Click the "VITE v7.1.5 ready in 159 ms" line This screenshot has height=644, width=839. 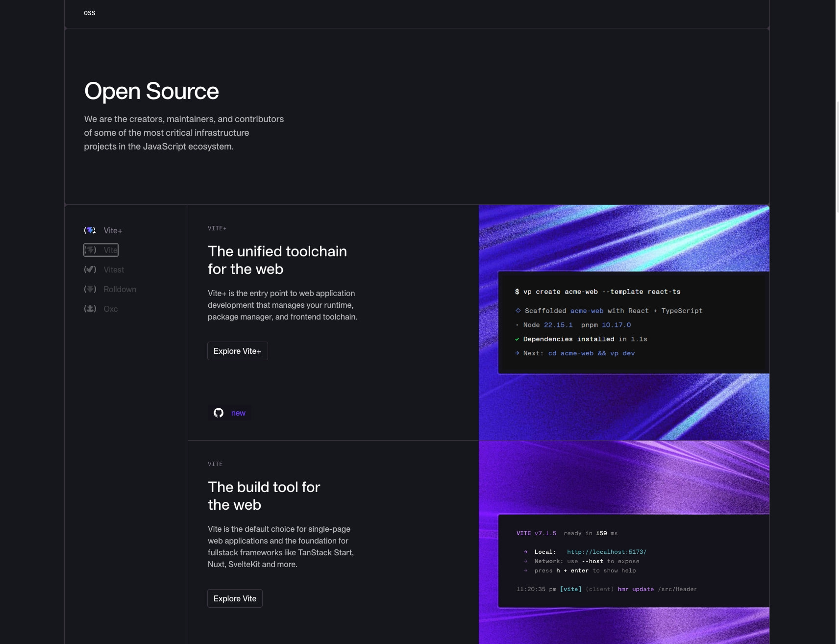point(567,533)
